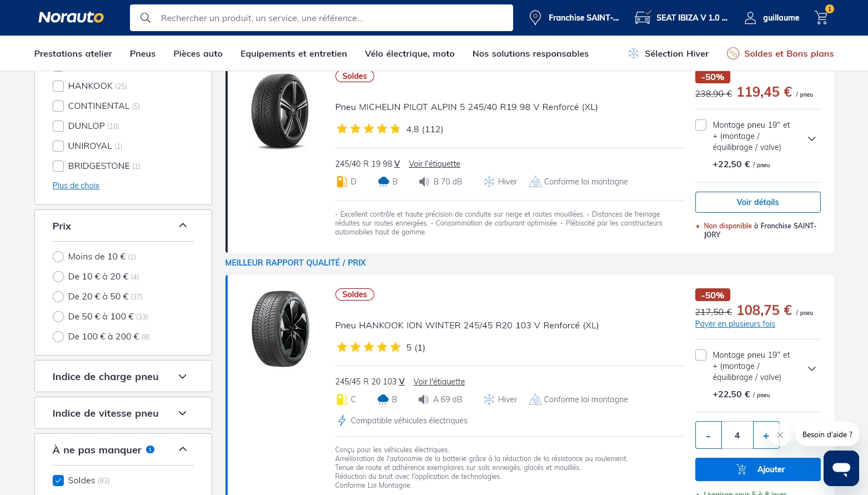Close the Besoin d'aide popup
The height and width of the screenshot is (495, 868).
[x=780, y=435]
